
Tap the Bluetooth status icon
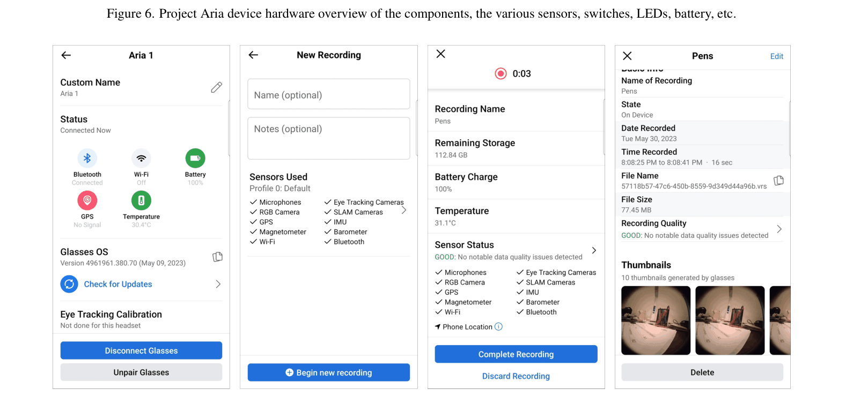tap(87, 158)
